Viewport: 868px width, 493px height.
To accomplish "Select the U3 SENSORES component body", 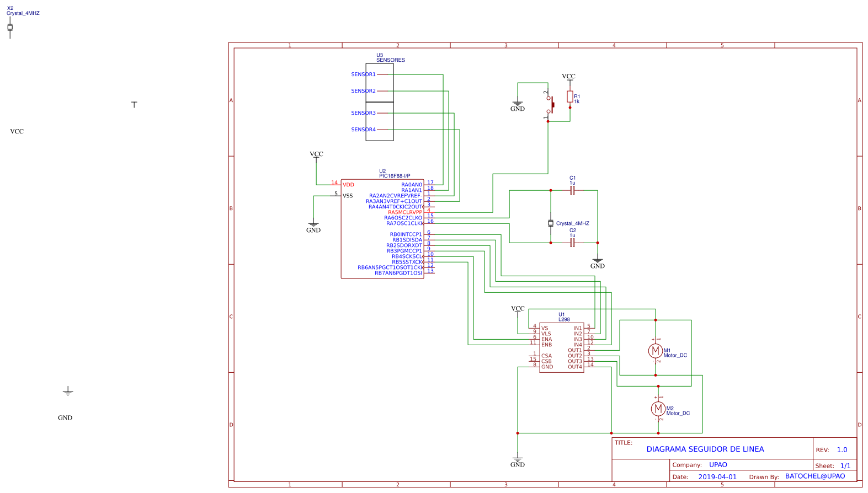I will [x=380, y=102].
